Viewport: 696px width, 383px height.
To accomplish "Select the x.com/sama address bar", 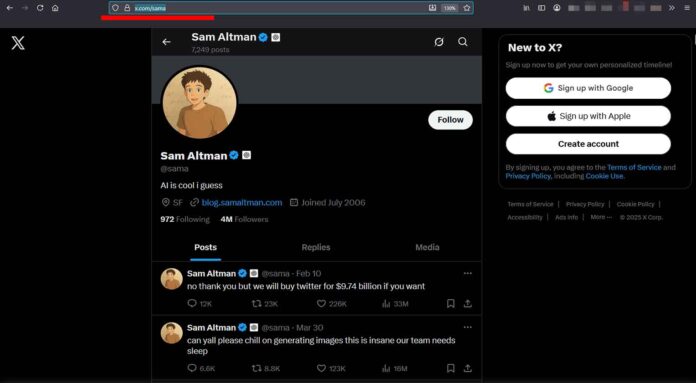I will point(291,8).
